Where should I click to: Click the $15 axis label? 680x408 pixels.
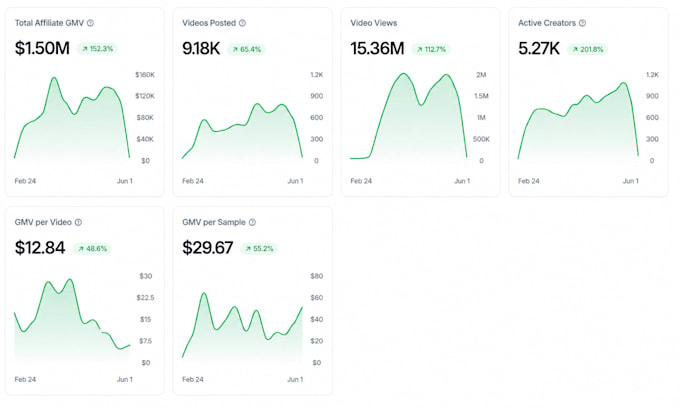pyautogui.click(x=145, y=320)
